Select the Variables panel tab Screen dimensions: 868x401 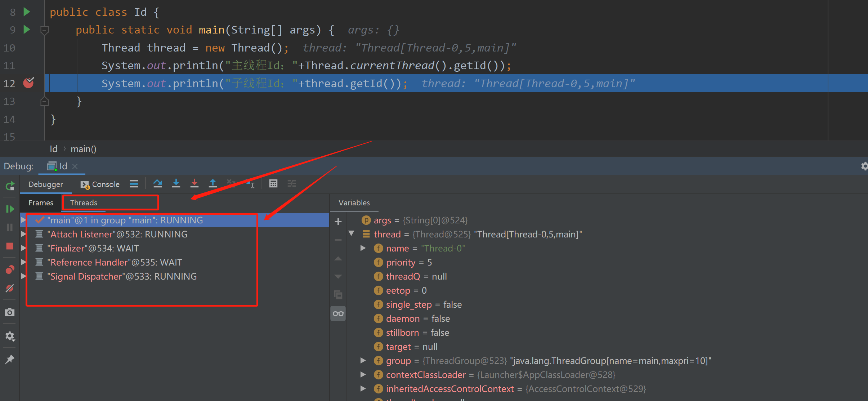point(354,203)
